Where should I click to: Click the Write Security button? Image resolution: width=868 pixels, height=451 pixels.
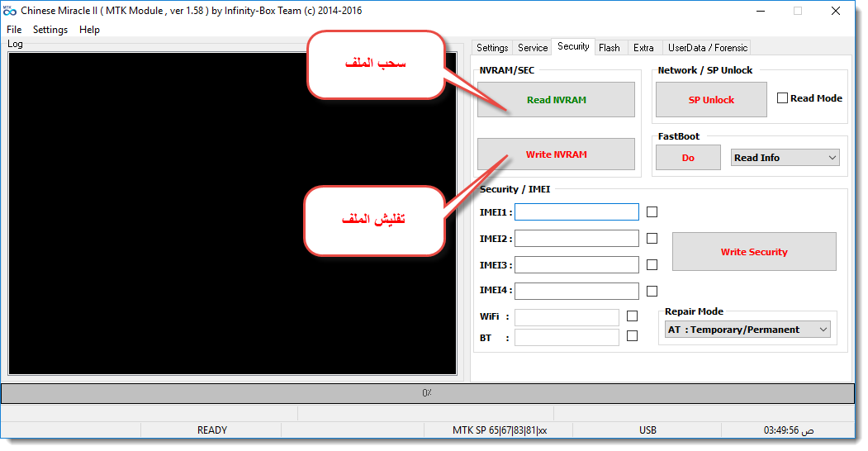click(754, 252)
